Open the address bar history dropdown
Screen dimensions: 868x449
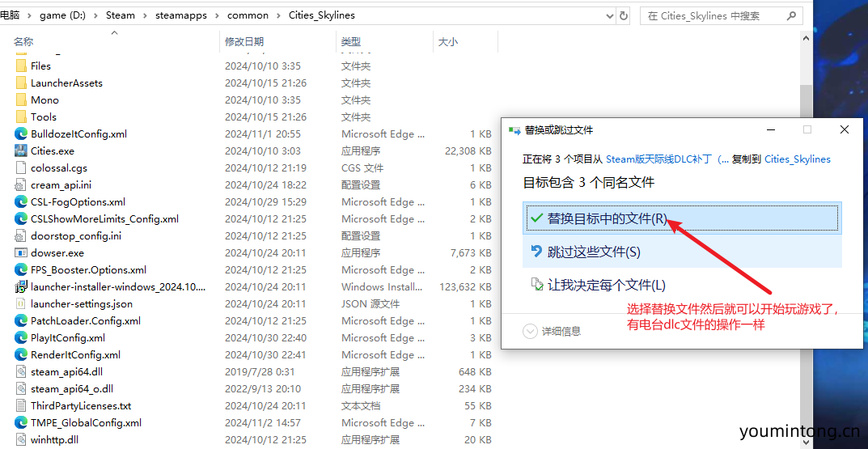(610, 15)
